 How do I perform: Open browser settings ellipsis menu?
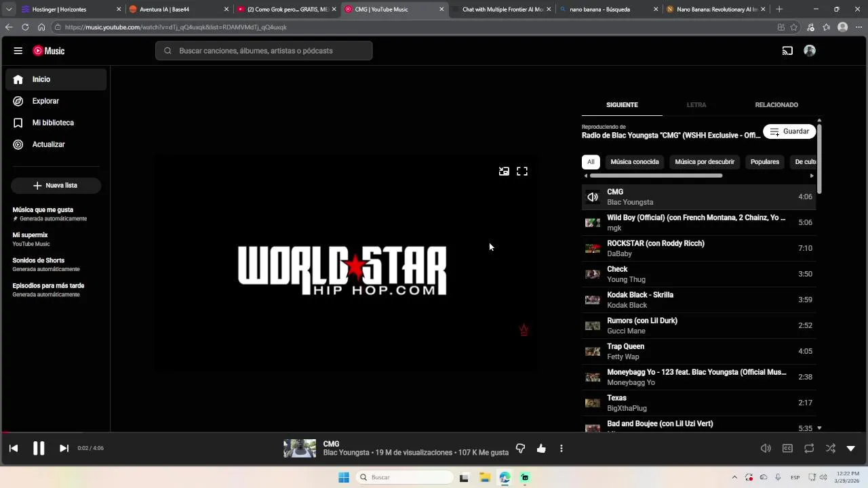(x=858, y=27)
